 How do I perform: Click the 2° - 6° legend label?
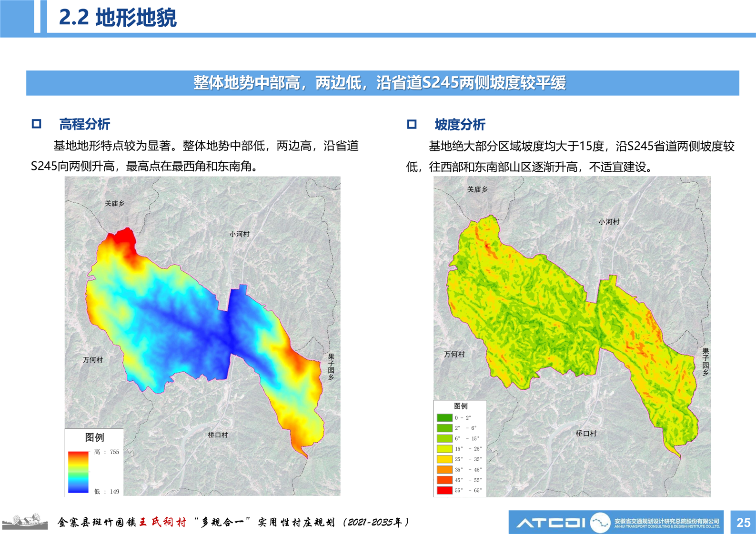(466, 428)
